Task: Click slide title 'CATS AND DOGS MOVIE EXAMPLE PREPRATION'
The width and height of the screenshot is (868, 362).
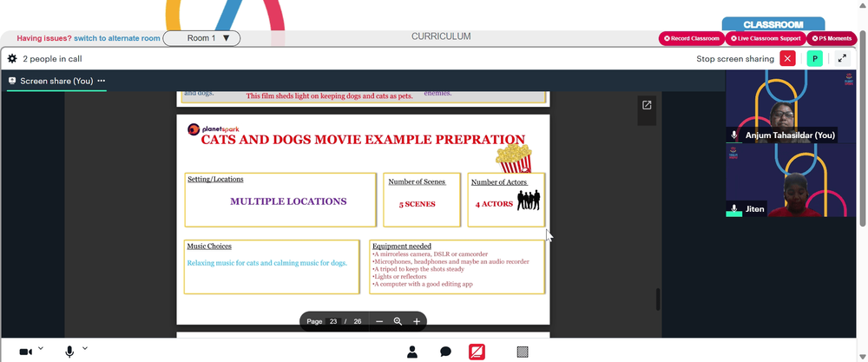Action: (363, 140)
